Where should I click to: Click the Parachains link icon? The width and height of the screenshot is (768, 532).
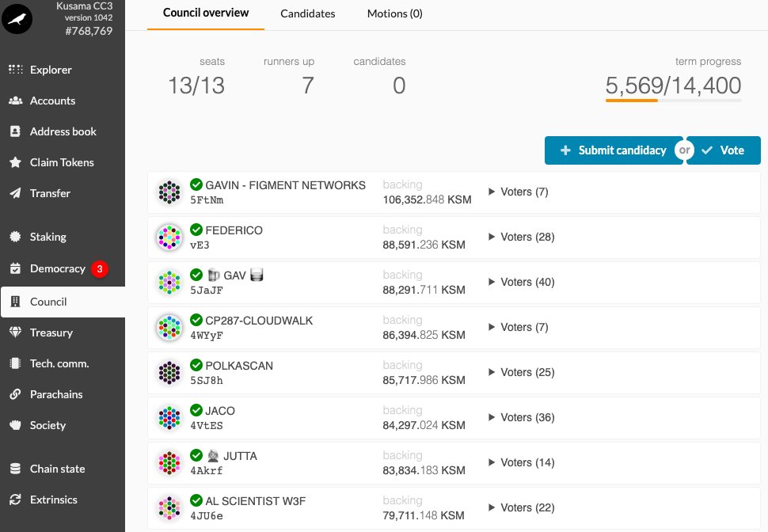point(16,394)
